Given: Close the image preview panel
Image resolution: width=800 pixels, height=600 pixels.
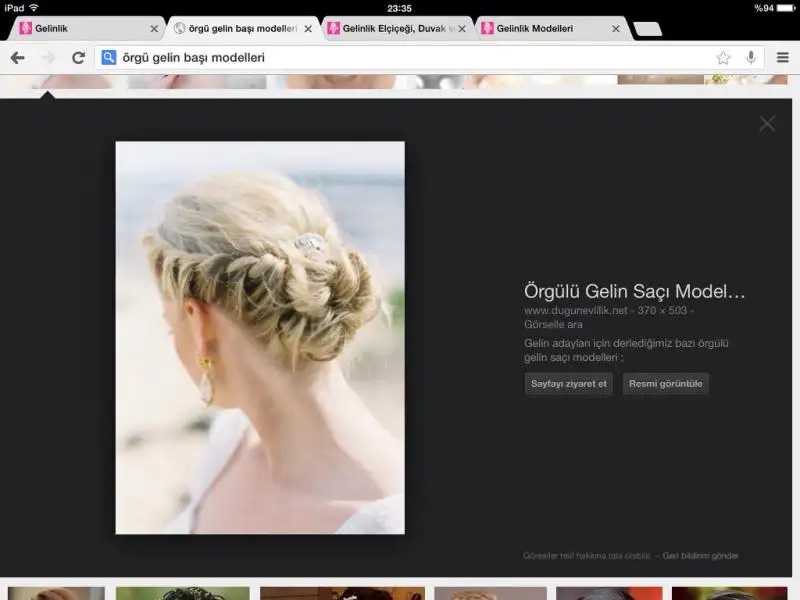Looking at the screenshot, I should [x=767, y=124].
